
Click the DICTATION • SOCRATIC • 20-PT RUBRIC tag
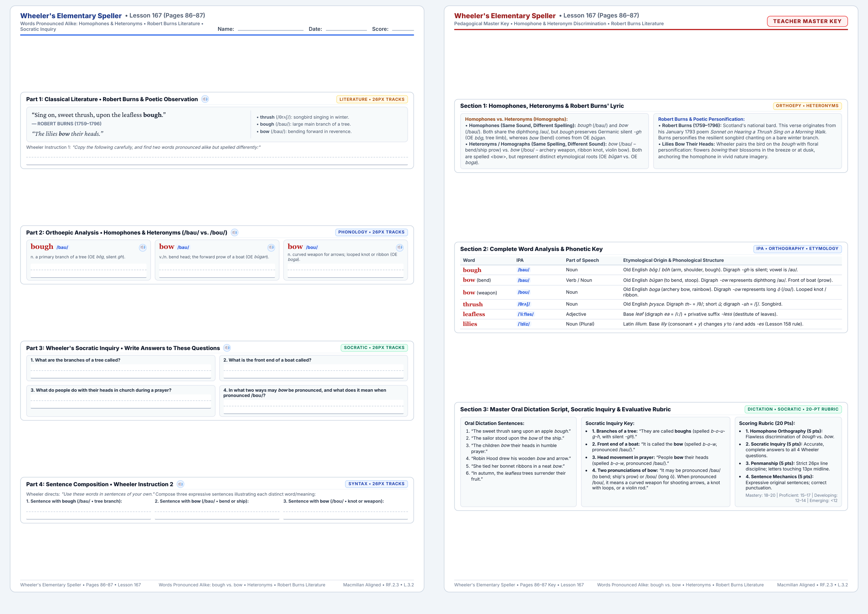(793, 409)
